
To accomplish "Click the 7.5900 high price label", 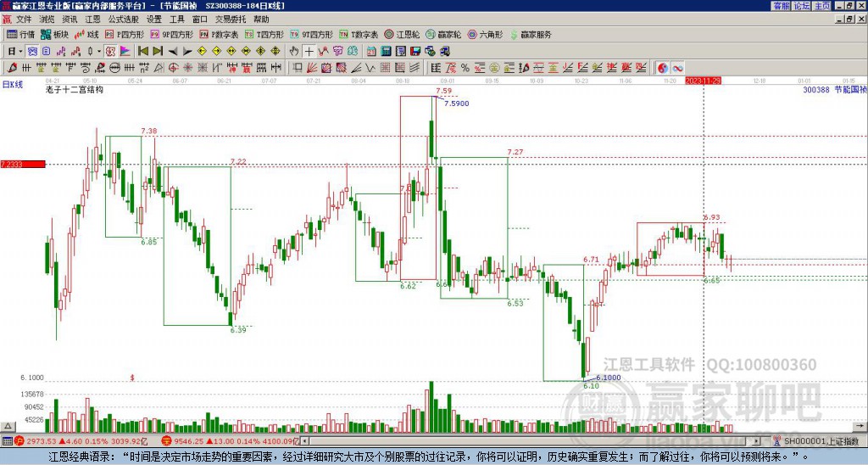I will point(457,104).
